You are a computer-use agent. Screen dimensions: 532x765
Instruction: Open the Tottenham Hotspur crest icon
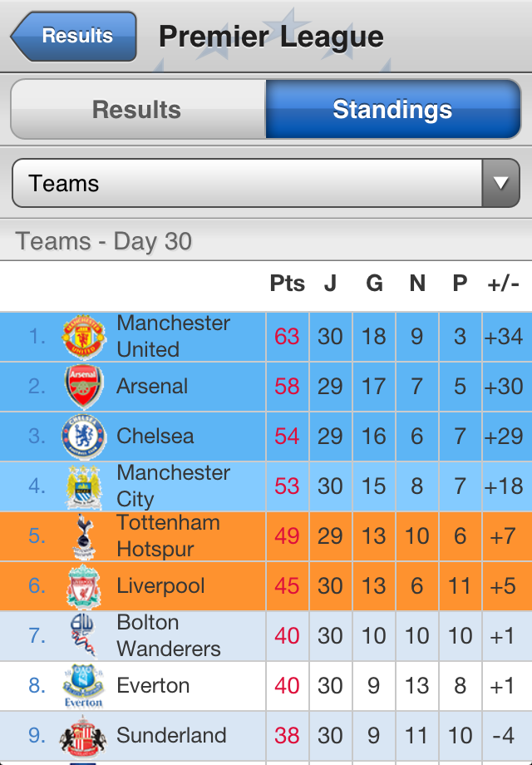pos(85,536)
